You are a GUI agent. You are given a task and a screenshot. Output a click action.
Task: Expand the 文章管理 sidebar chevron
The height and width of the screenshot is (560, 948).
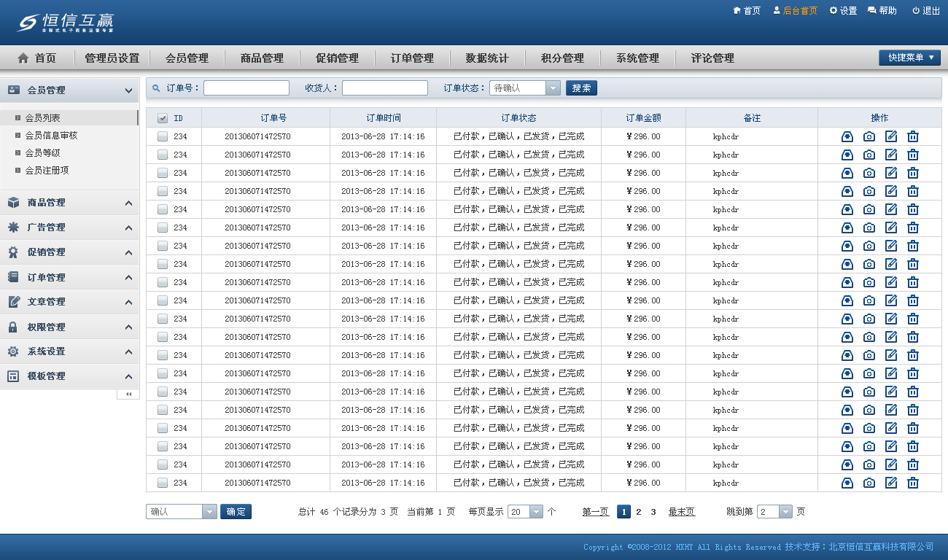pyautogui.click(x=128, y=302)
